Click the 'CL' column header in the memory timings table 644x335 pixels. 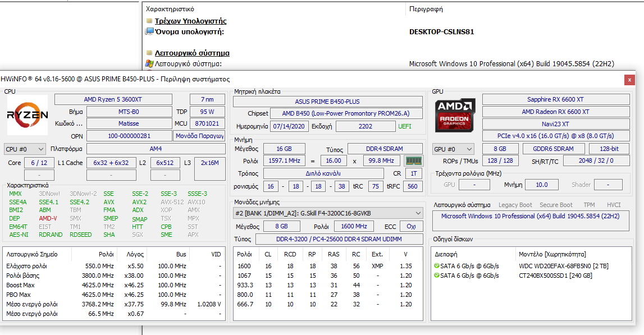click(268, 254)
